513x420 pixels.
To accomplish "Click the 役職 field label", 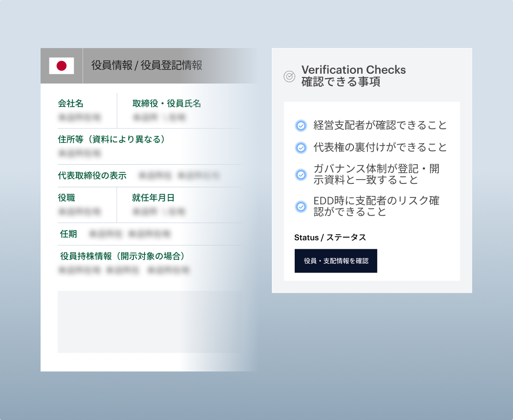I will point(66,198).
